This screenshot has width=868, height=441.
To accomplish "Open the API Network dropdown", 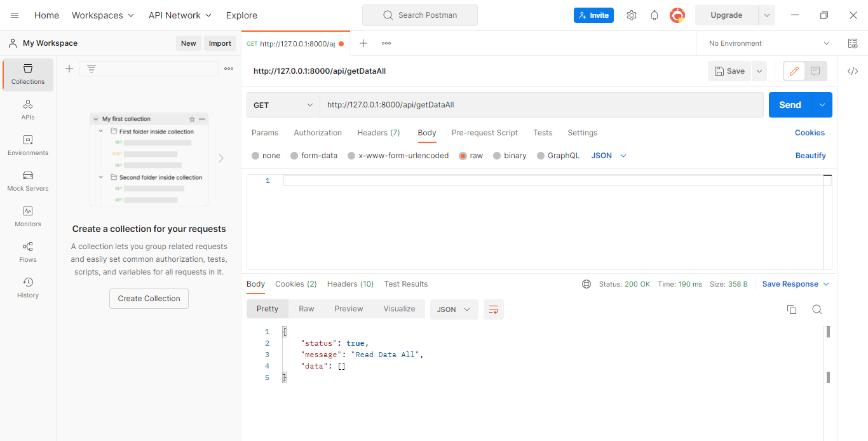I will point(180,15).
